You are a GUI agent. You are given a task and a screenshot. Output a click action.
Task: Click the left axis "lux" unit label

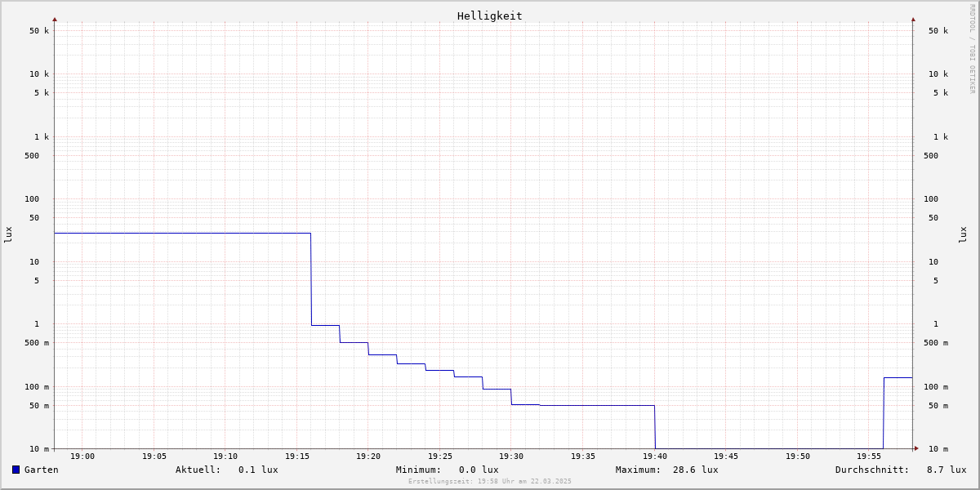tap(8, 234)
